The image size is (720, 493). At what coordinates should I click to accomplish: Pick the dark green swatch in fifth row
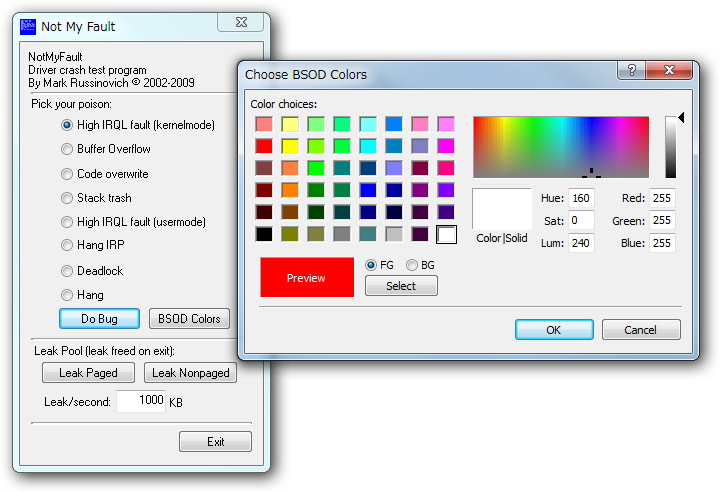point(316,212)
